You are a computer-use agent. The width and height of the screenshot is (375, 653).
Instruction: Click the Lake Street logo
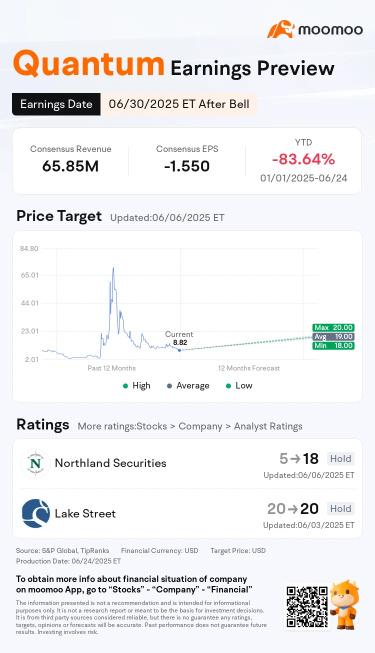[36, 513]
